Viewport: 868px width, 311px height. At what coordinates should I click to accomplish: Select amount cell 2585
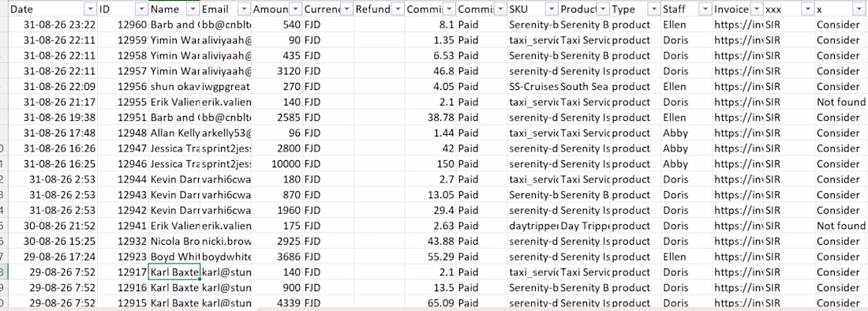277,118
